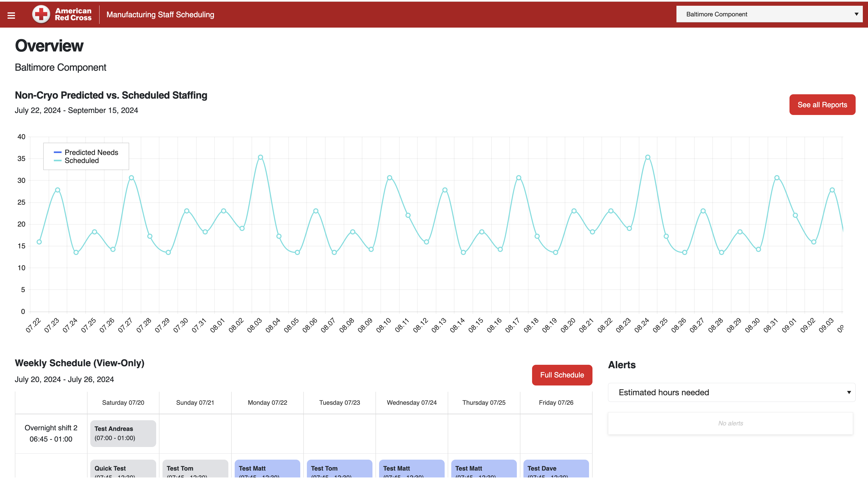Click Manufacturing Staff Scheduling title
The image size is (868, 495).
160,15
